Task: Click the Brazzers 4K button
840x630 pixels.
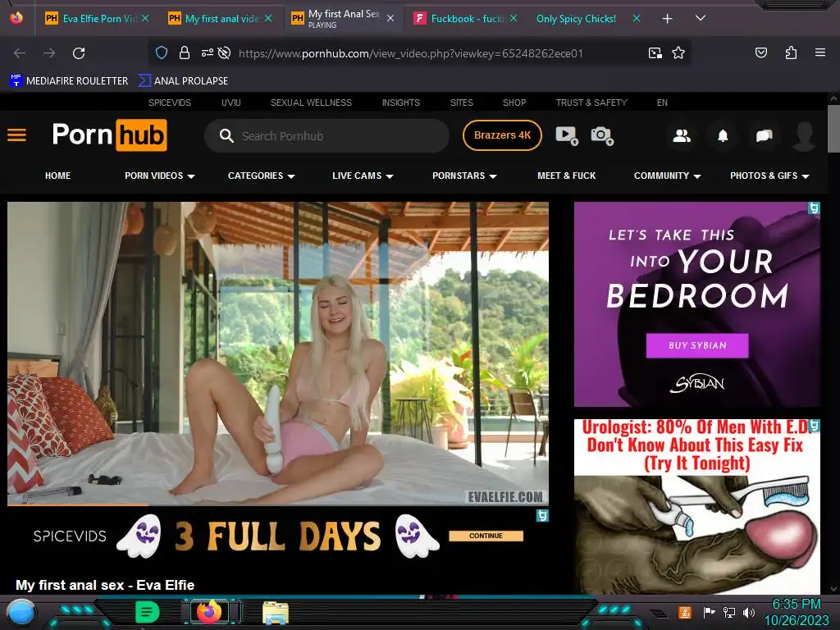Action: [x=503, y=135]
